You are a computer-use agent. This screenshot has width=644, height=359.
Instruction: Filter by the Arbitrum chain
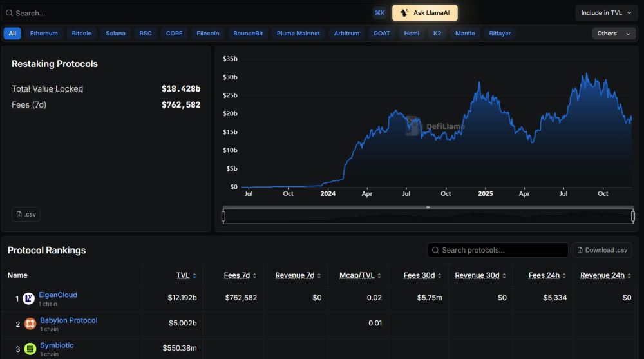click(346, 34)
